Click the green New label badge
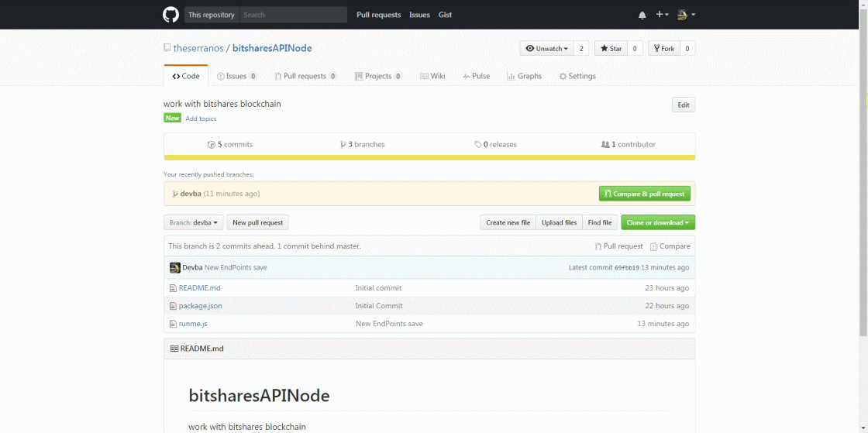 (x=172, y=118)
